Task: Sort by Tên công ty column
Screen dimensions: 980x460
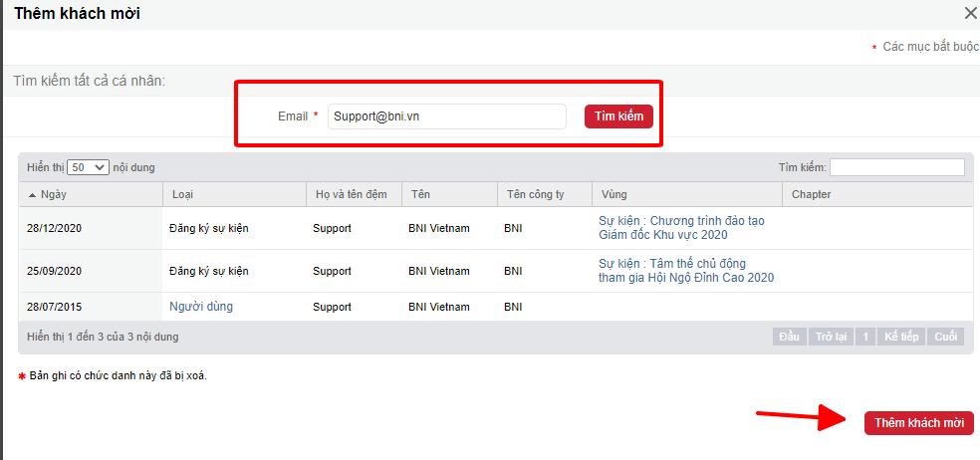Action: (545, 194)
